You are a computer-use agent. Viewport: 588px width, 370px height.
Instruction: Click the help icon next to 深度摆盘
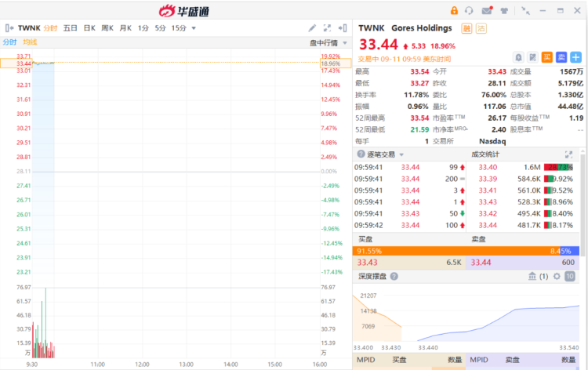394,276
